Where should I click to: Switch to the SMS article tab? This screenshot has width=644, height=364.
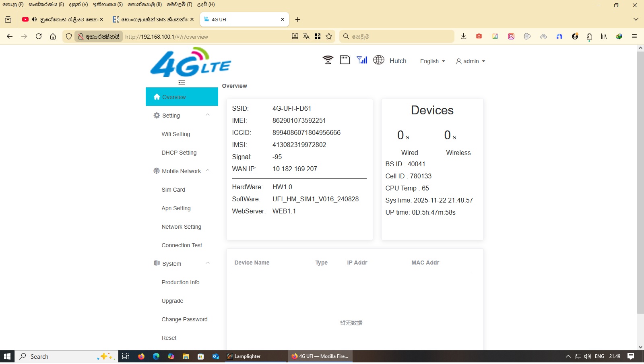click(153, 19)
